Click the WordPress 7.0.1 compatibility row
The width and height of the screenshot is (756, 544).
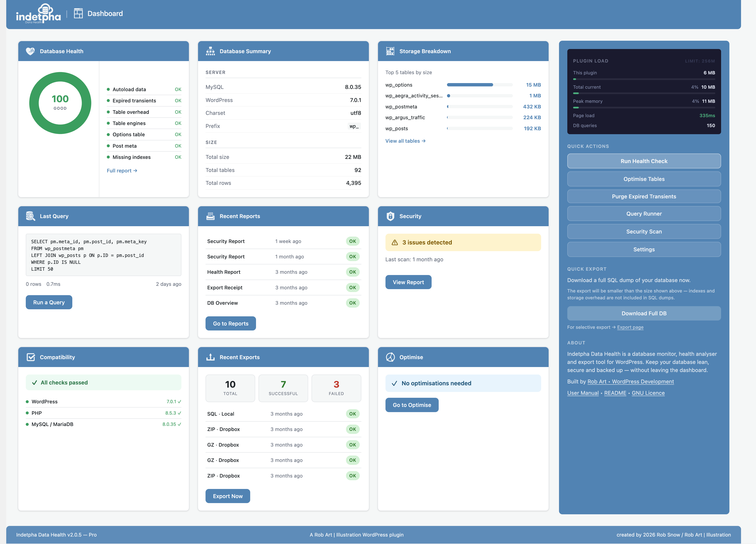point(104,402)
